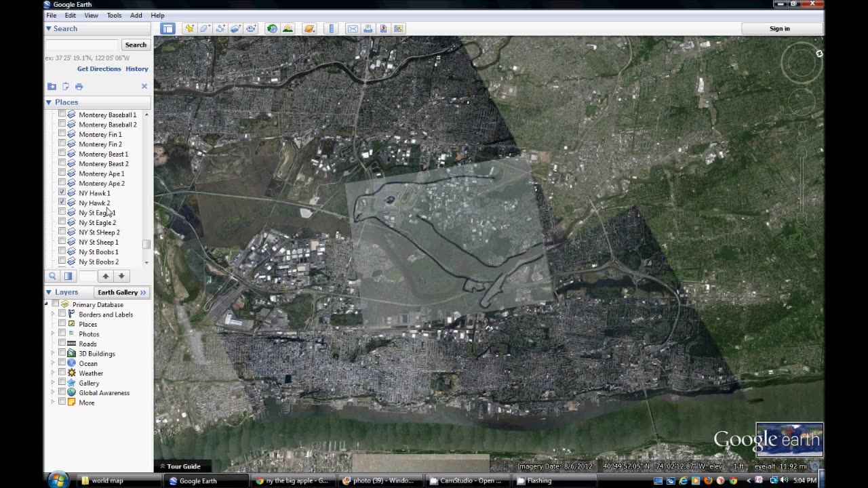Add an image overlay from the toolbar
The width and height of the screenshot is (868, 488).
(235, 28)
